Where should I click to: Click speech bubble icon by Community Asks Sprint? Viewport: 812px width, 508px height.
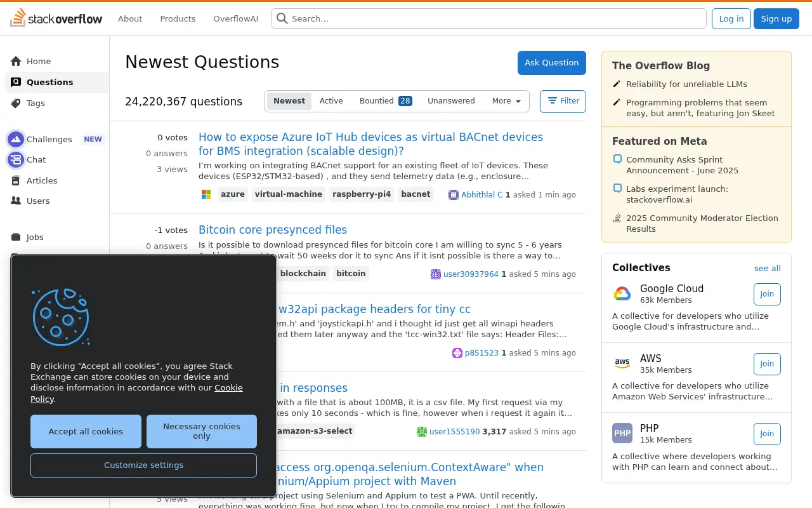[617, 159]
